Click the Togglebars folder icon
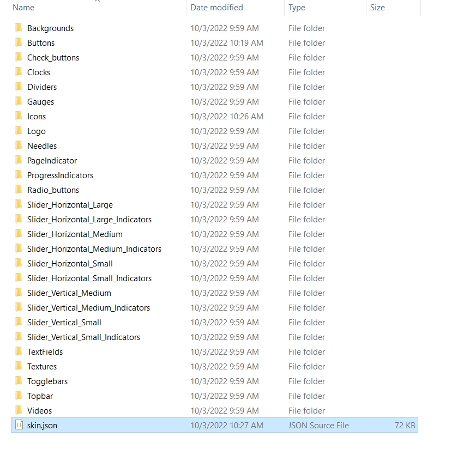This screenshot has height=449, width=476. [x=19, y=381]
